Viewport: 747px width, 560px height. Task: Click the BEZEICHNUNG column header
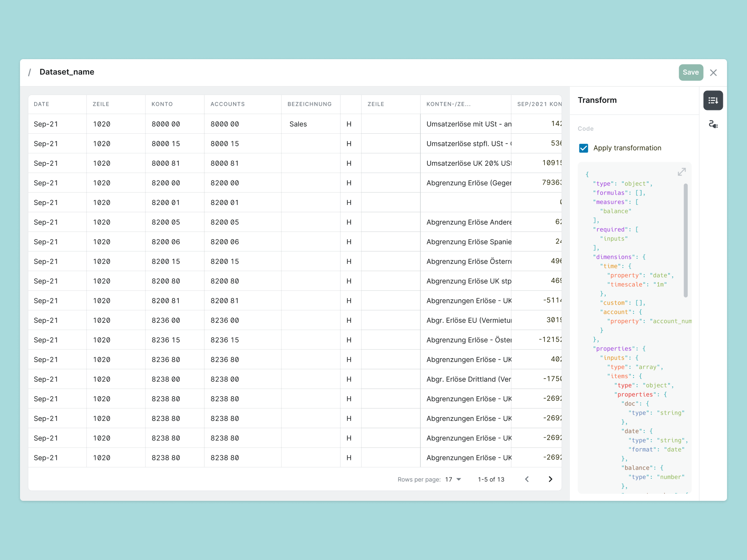(310, 104)
